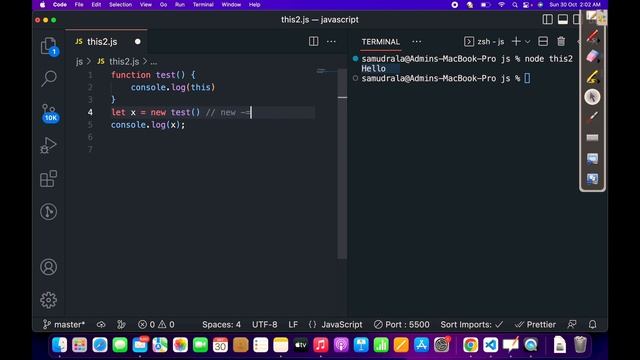Select the zsh - js terminal label

tap(484, 42)
